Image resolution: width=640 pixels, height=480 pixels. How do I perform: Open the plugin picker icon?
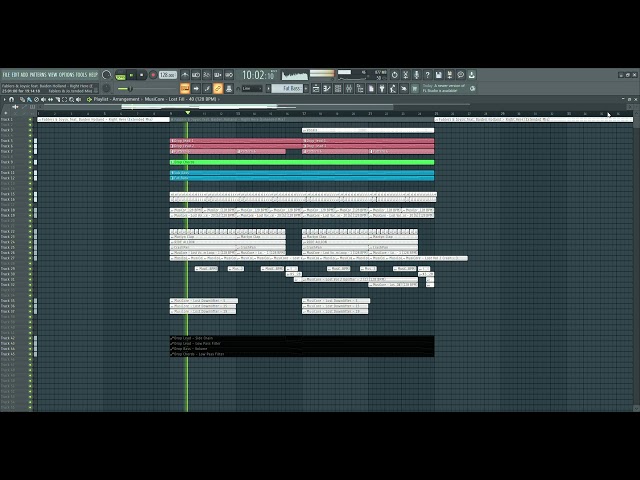pos(382,89)
